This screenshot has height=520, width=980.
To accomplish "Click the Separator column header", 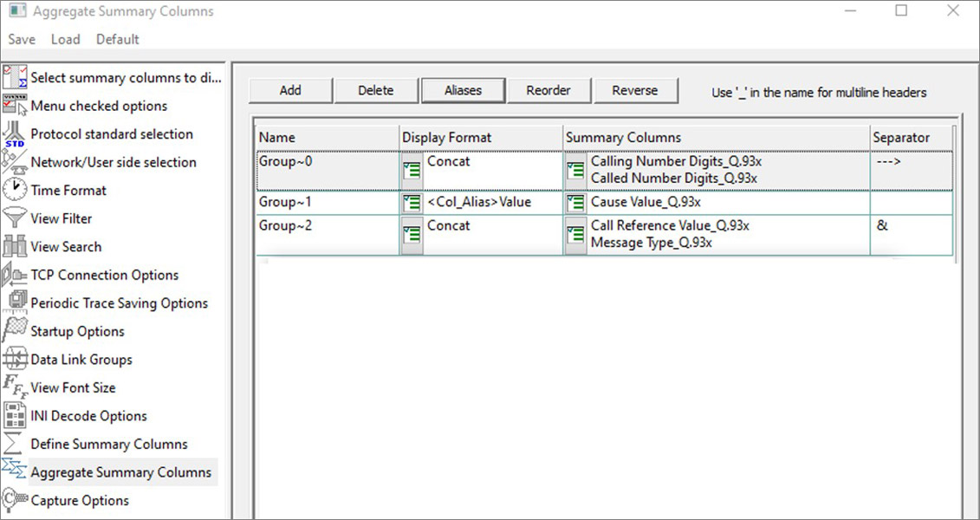I will (912, 138).
